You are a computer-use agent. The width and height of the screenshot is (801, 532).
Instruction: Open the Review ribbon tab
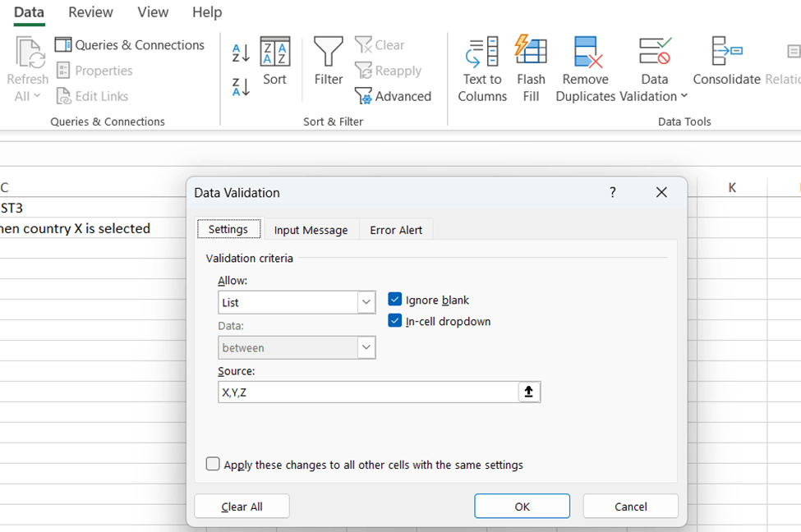[90, 12]
